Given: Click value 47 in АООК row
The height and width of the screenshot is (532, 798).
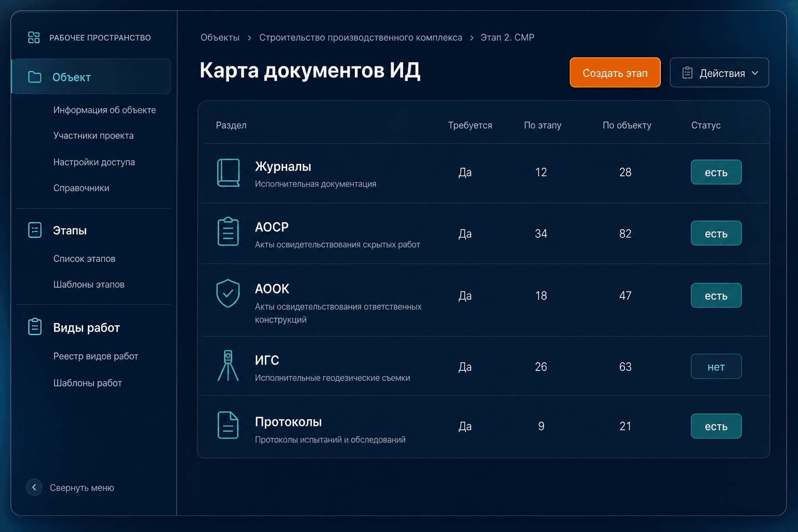Looking at the screenshot, I should [x=625, y=296].
